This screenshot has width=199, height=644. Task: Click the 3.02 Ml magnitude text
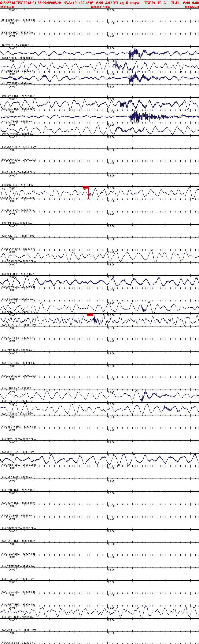[111, 3]
